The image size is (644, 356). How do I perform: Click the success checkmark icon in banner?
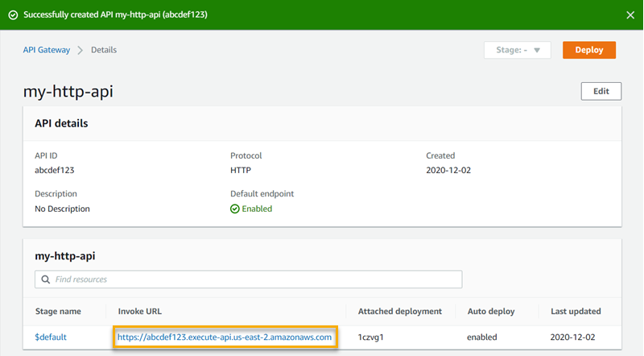(13, 15)
